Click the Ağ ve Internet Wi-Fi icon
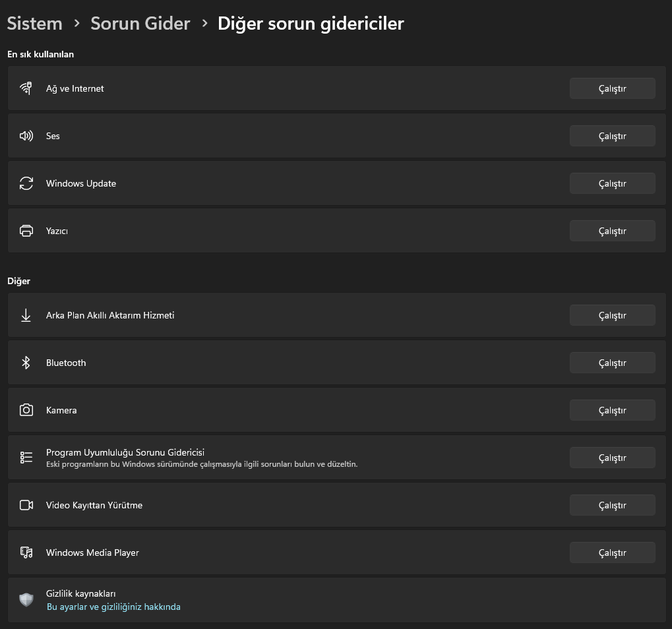Viewport: 672px width, 629px height. 26,88
